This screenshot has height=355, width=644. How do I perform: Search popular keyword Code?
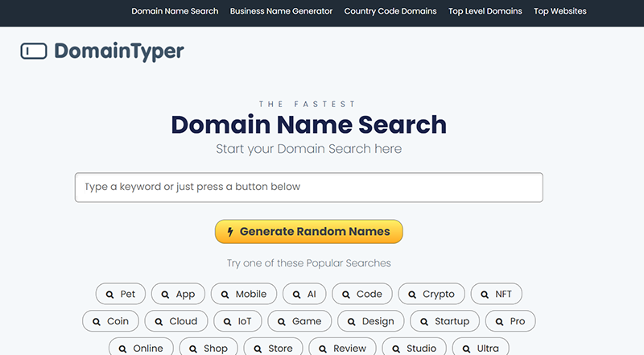pyautogui.click(x=361, y=294)
